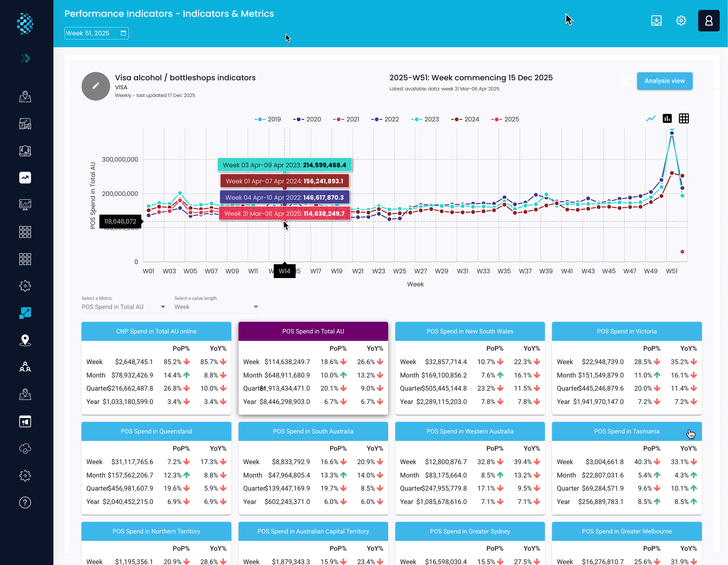The height and width of the screenshot is (565, 728).
Task: Open the Select a Metric dropdown
Action: click(124, 307)
